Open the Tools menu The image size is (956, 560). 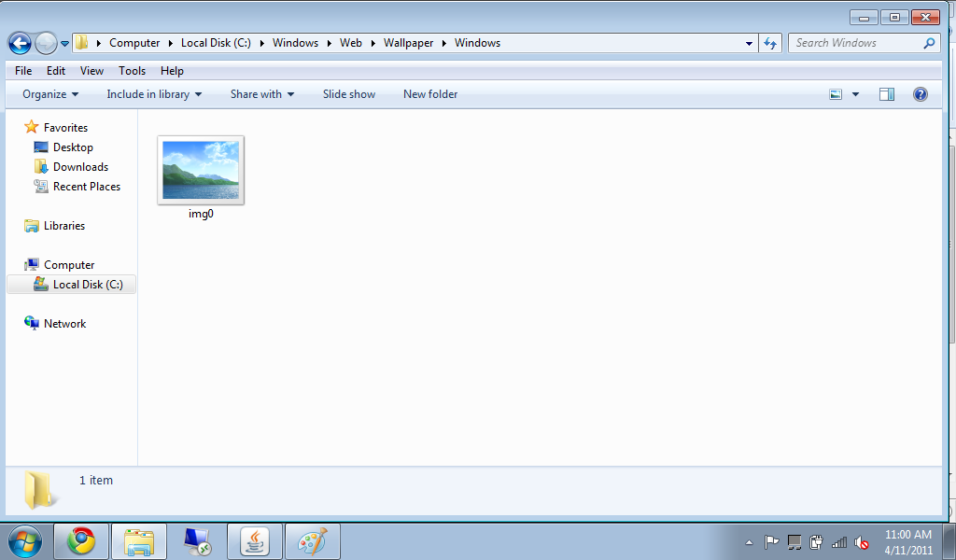point(132,71)
